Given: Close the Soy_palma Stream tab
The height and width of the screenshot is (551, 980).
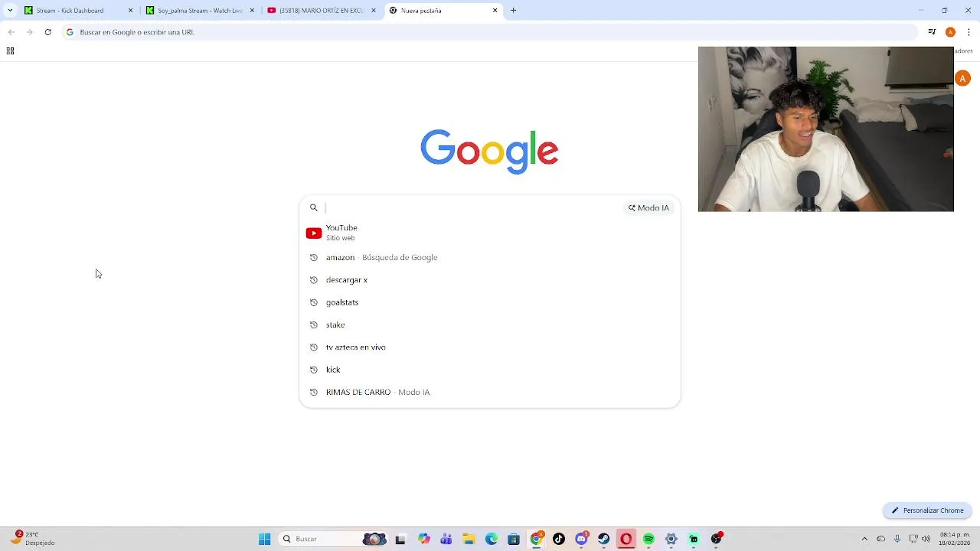Looking at the screenshot, I should 252,11.
